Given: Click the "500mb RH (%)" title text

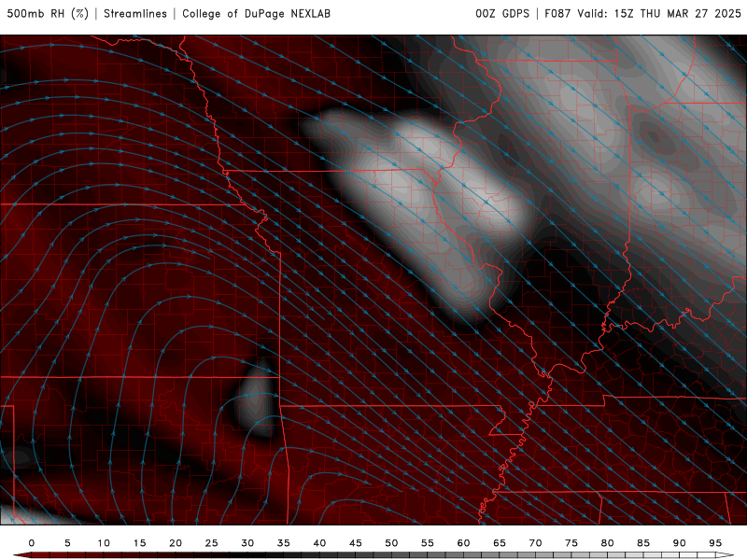Looking at the screenshot, I should [x=48, y=14].
